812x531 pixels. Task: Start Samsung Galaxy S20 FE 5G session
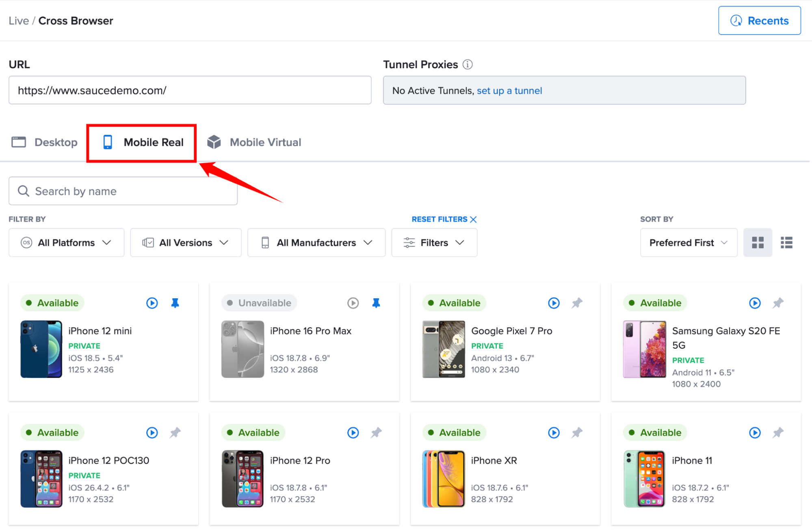click(x=755, y=303)
